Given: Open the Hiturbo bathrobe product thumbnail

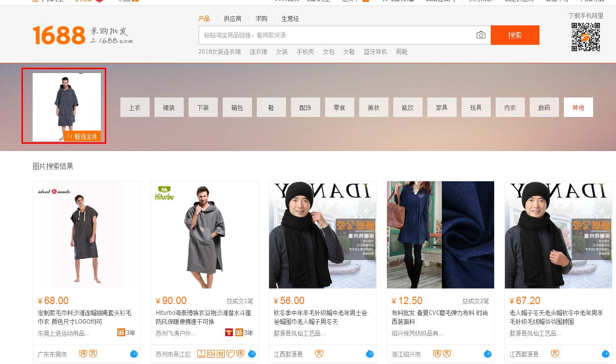Looking at the screenshot, I should point(204,234).
